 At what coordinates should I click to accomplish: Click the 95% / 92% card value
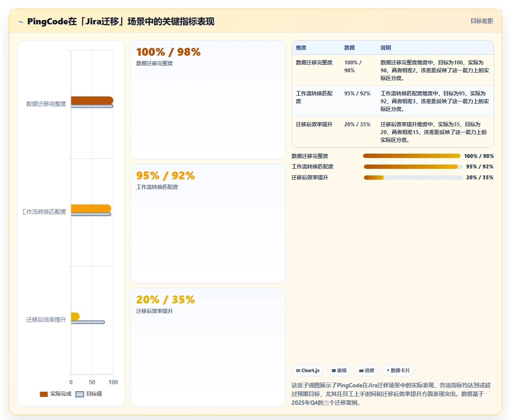[x=165, y=176]
